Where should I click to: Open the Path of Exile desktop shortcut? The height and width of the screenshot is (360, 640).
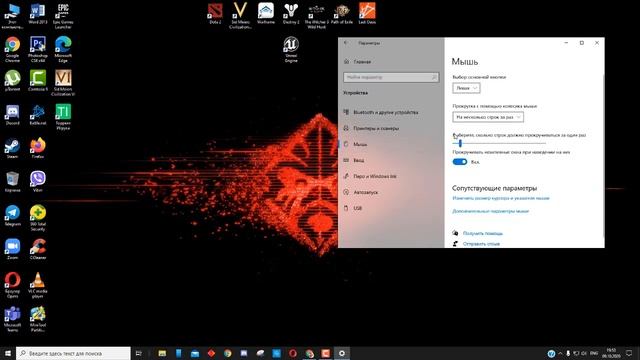342,14
